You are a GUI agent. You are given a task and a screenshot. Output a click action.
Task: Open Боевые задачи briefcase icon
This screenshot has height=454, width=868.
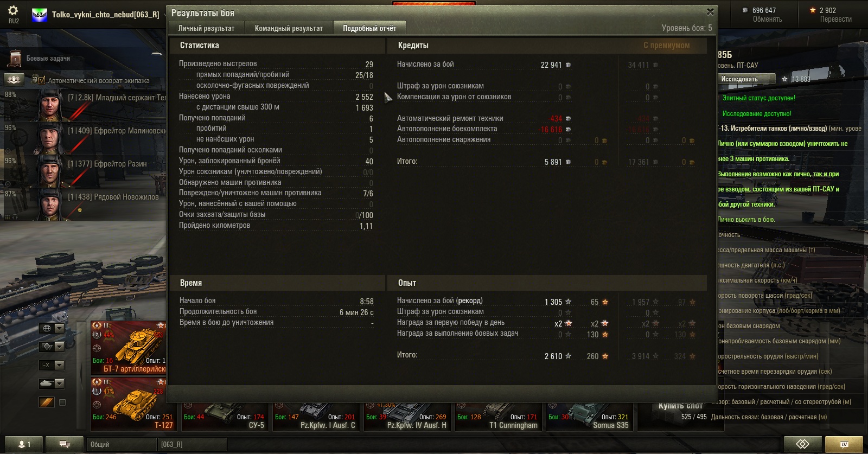tap(15, 59)
